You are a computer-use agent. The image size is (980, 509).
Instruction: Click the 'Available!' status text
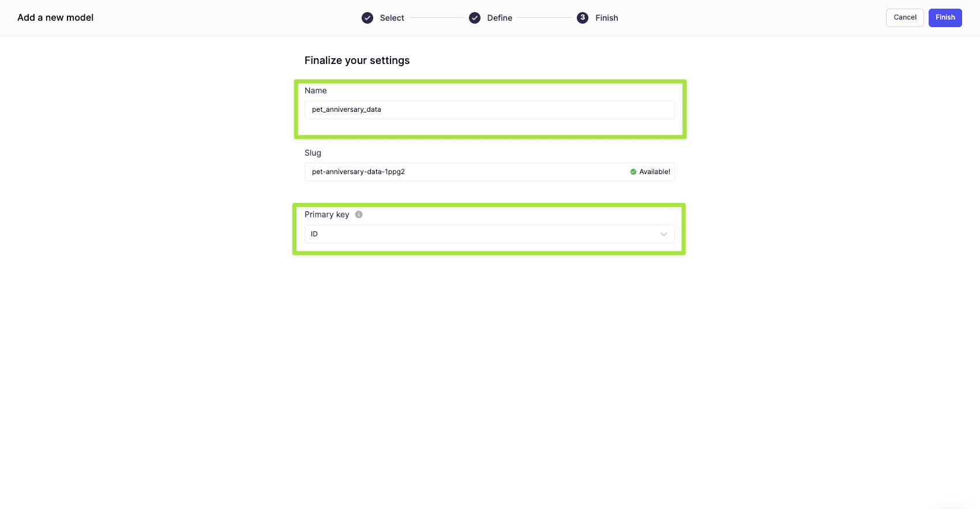point(655,172)
